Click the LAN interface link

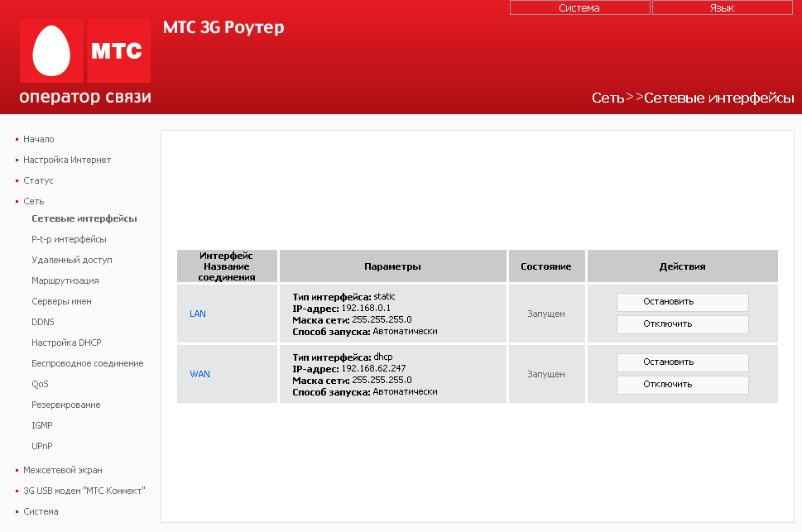(x=198, y=314)
